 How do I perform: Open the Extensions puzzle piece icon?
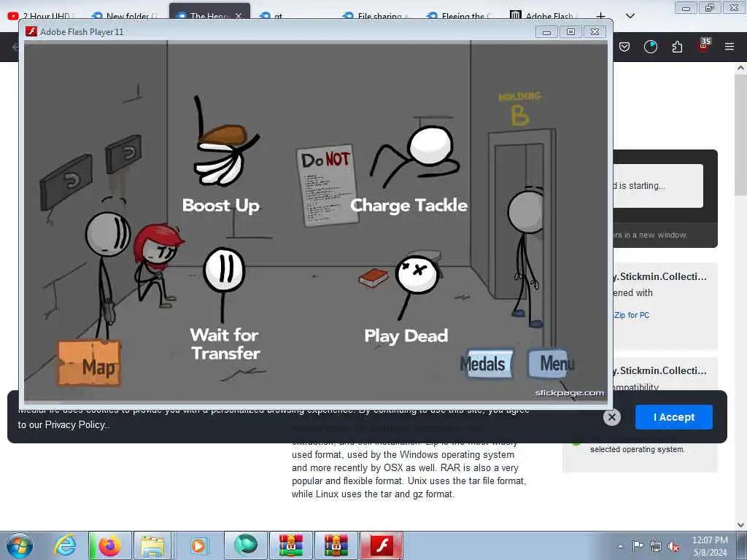677,47
